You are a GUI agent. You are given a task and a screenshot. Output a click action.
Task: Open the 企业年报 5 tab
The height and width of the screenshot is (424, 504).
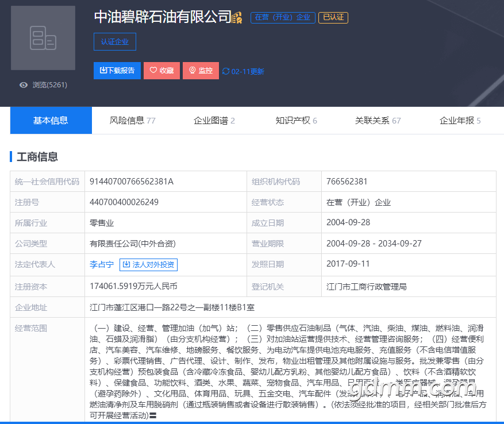(x=460, y=121)
